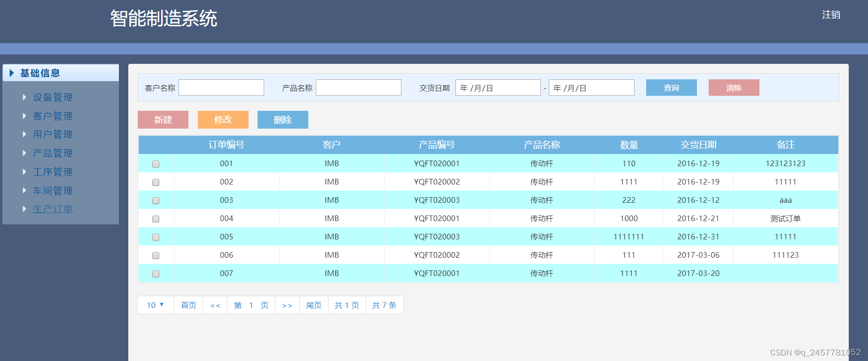Open 客户管理 in the sidebar
The width and height of the screenshot is (868, 361).
pyautogui.click(x=53, y=116)
